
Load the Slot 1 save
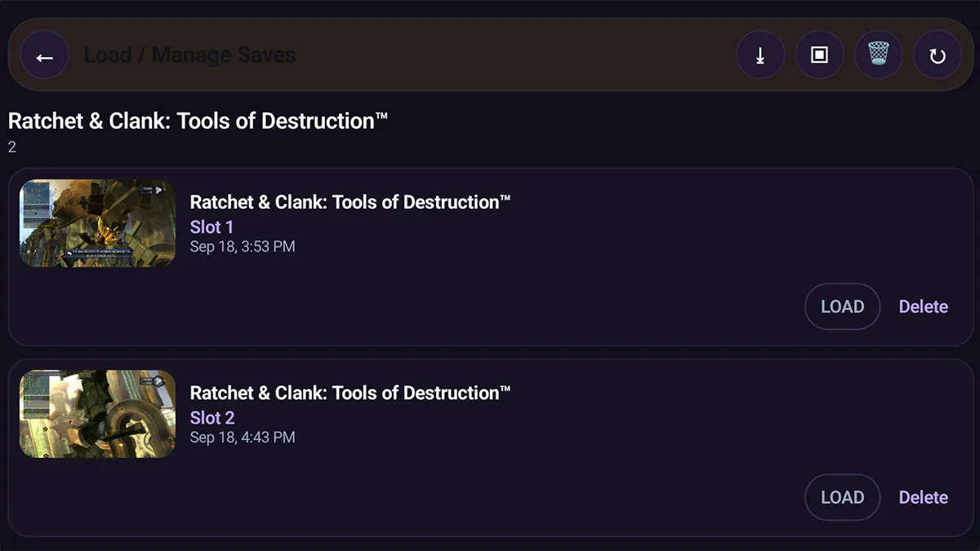842,306
